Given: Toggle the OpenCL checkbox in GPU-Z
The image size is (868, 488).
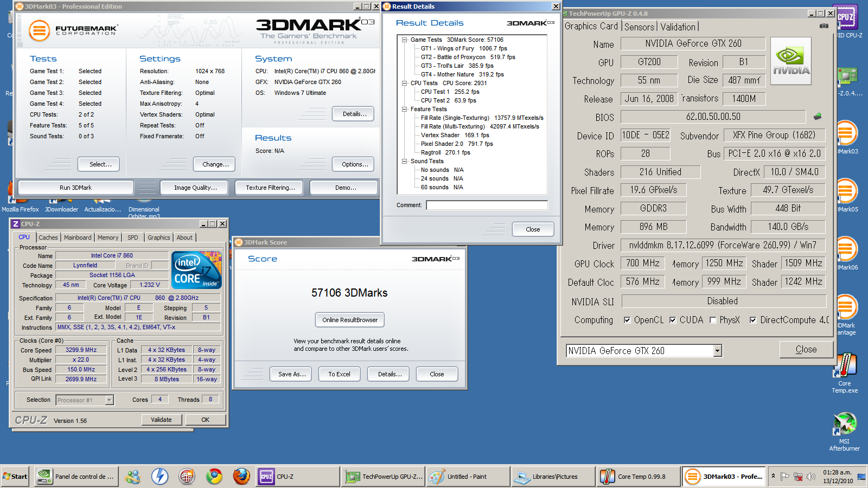Looking at the screenshot, I should click(627, 320).
